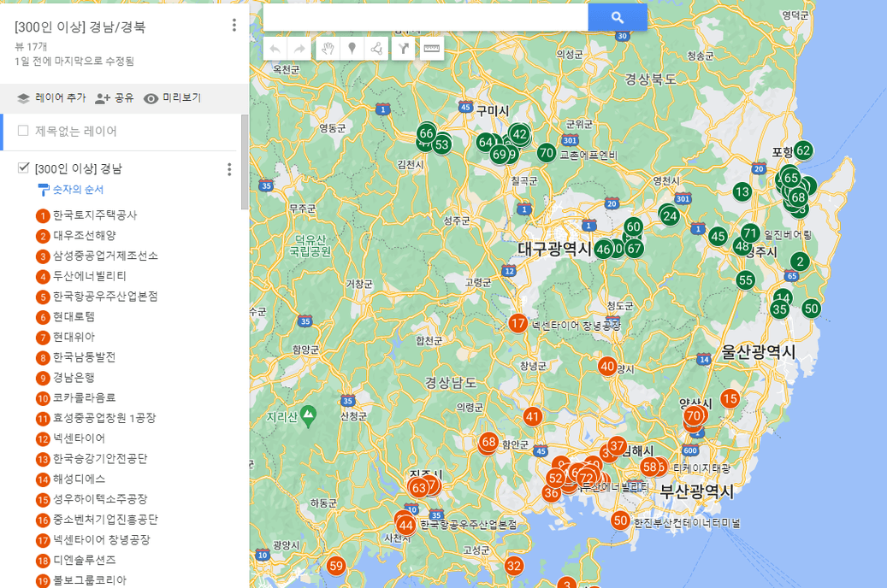The width and height of the screenshot is (887, 588).
Task: Click green map marker 66 near 김천시
Action: click(426, 133)
